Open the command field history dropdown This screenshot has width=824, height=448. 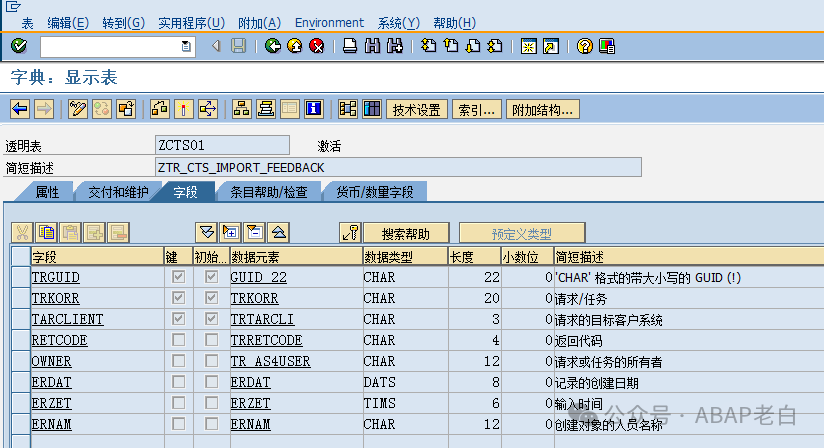[x=186, y=46]
